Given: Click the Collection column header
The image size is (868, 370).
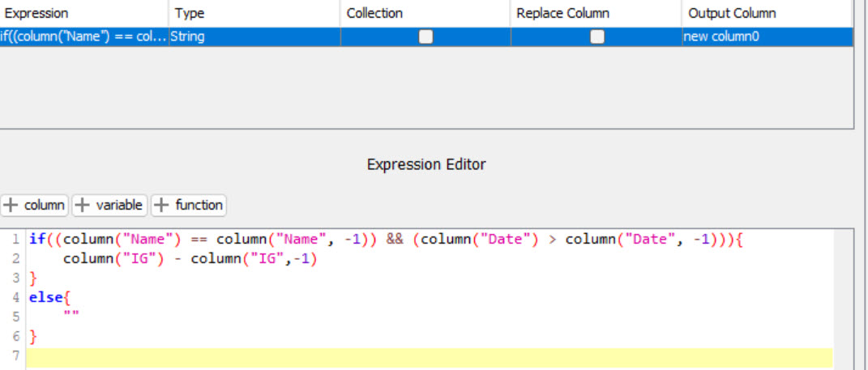Looking at the screenshot, I should (x=425, y=13).
